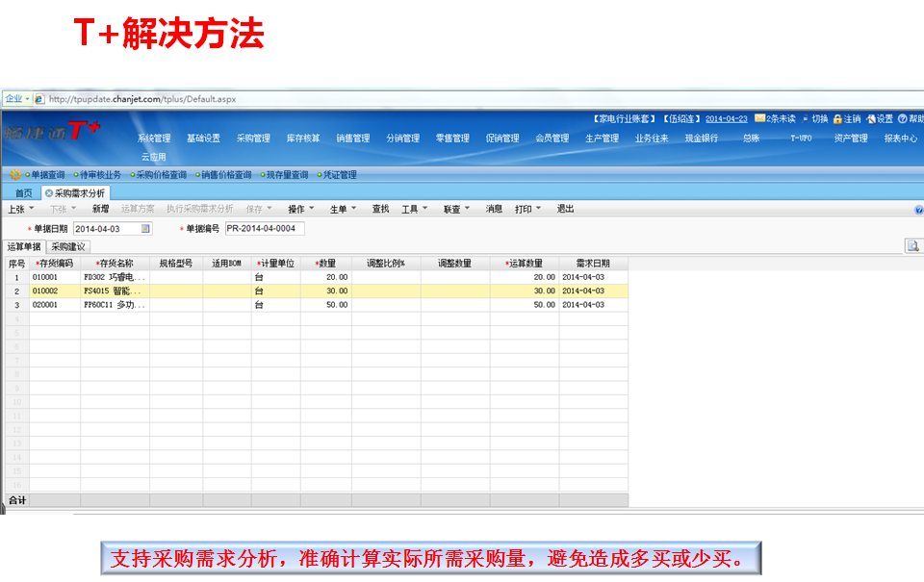
Task: Open the 基础设置 menu
Action: click(x=203, y=139)
